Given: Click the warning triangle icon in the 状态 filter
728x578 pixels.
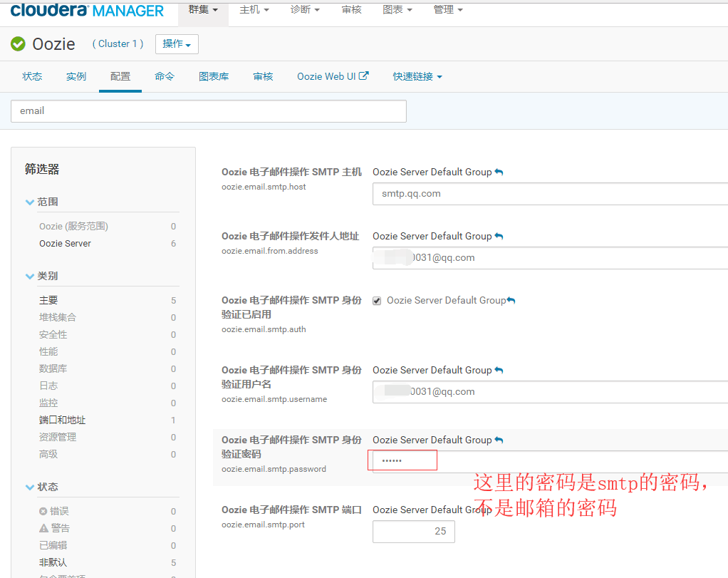Looking at the screenshot, I should (x=43, y=528).
